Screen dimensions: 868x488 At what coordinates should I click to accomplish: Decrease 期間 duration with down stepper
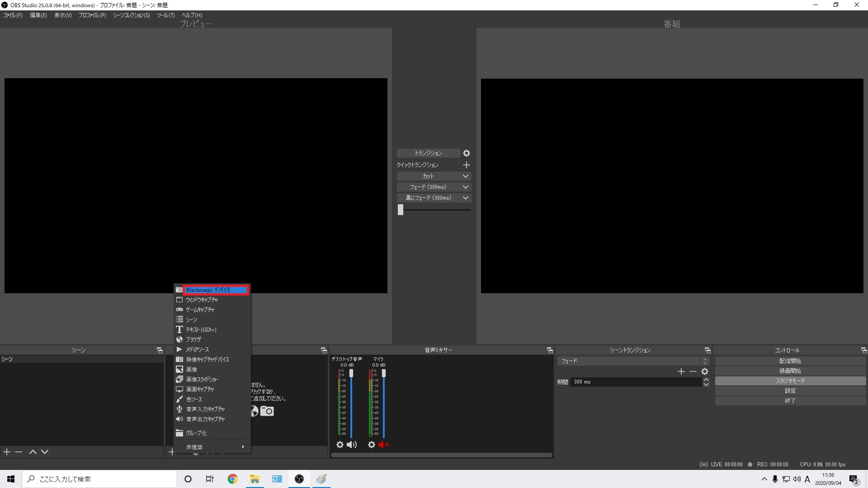(706, 384)
